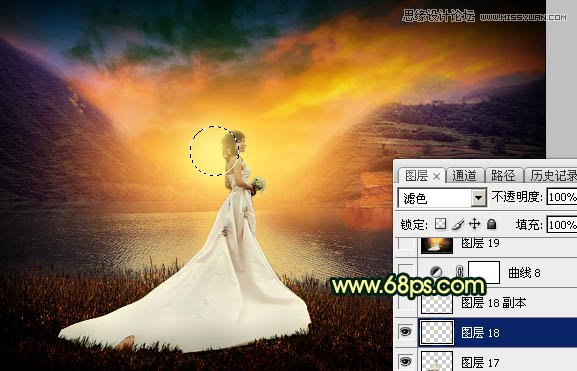This screenshot has height=371, width=577.
Task: Click the bride's bouquet in the canvas
Action: coord(258,184)
